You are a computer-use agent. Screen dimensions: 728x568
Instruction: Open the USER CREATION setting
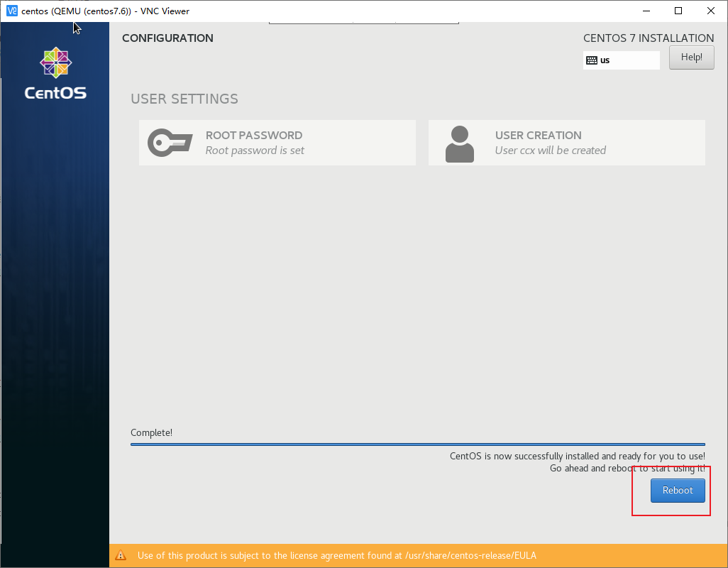[x=566, y=143]
